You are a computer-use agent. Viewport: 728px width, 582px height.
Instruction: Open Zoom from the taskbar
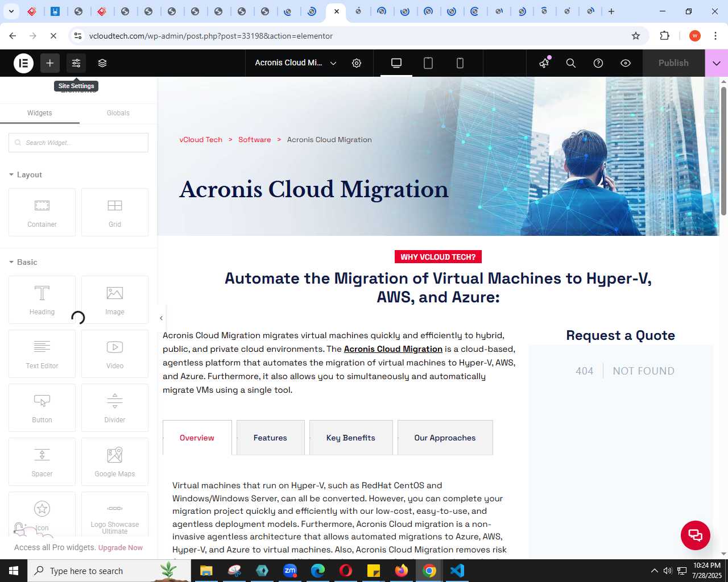click(x=290, y=571)
